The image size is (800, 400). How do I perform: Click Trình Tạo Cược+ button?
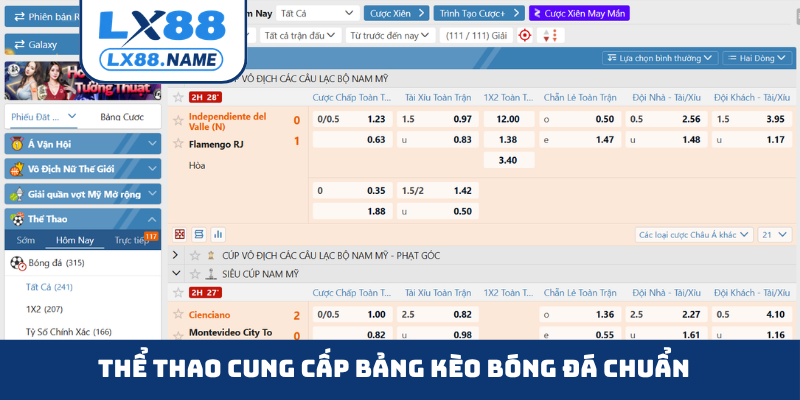click(479, 13)
